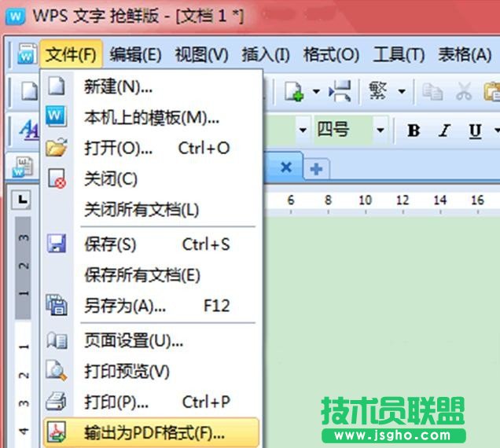Choose 保存(S) menu entry

(x=150, y=244)
